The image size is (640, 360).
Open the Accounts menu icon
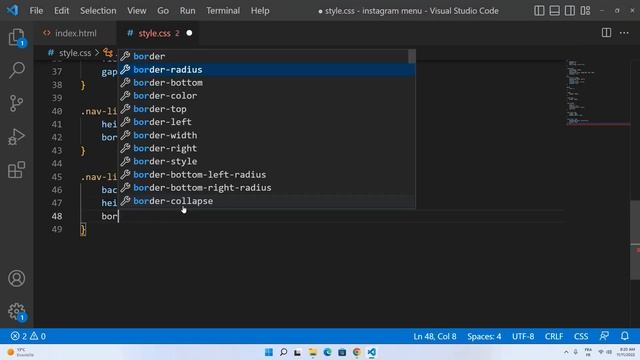click(16, 278)
